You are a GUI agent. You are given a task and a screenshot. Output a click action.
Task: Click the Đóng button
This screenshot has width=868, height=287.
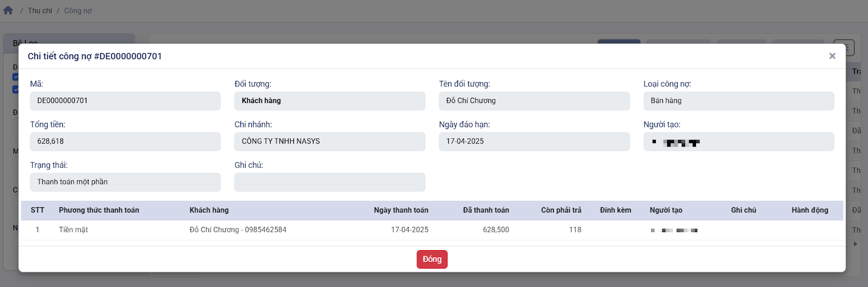(x=432, y=259)
